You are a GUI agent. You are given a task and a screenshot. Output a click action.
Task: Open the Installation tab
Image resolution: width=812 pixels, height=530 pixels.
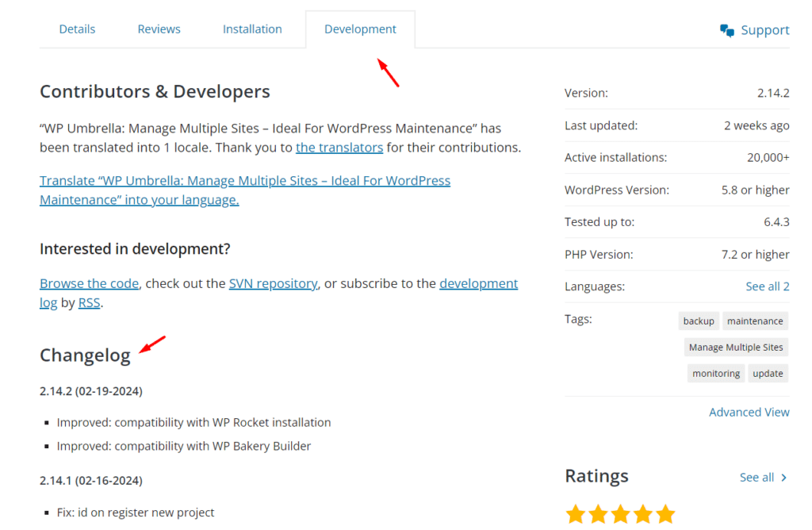pos(252,29)
